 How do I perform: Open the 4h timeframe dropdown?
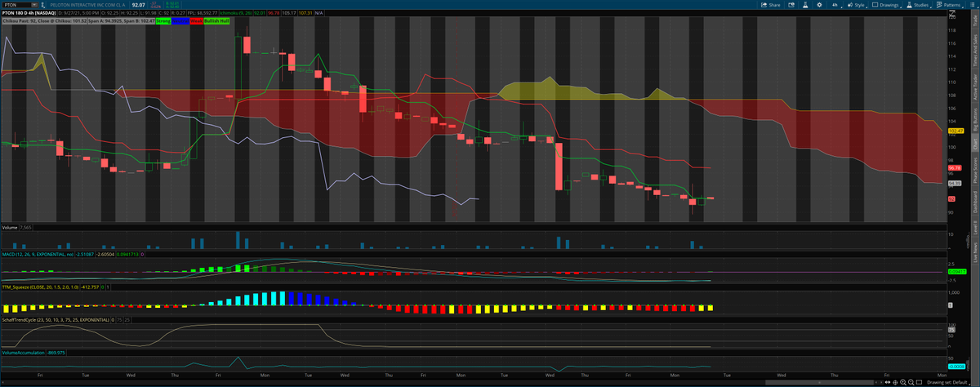(x=835, y=5)
